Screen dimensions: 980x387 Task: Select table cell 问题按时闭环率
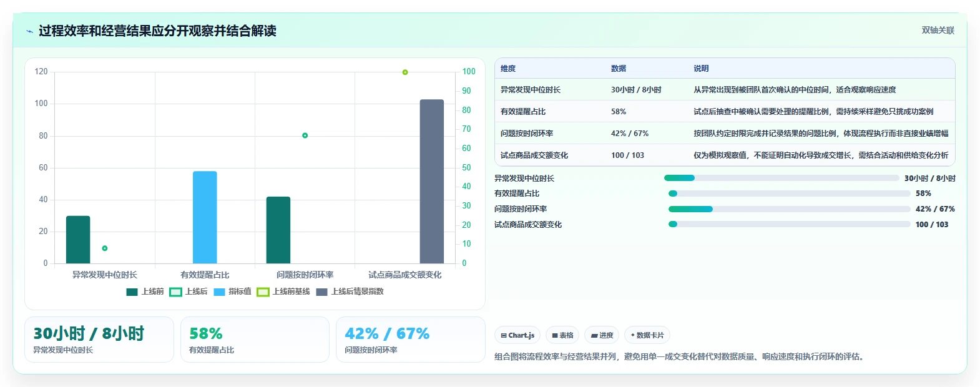tap(527, 134)
